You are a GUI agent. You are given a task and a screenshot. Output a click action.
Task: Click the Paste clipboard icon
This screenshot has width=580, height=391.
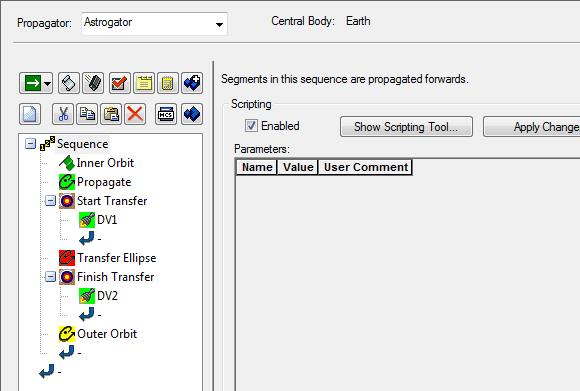point(111,114)
